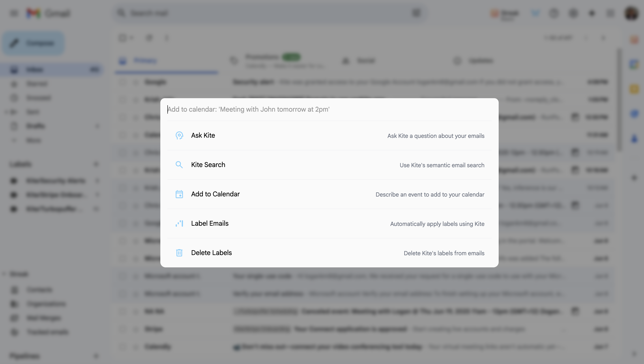Click 'Describe an event to add to your calendar'
The height and width of the screenshot is (364, 644).
point(430,195)
